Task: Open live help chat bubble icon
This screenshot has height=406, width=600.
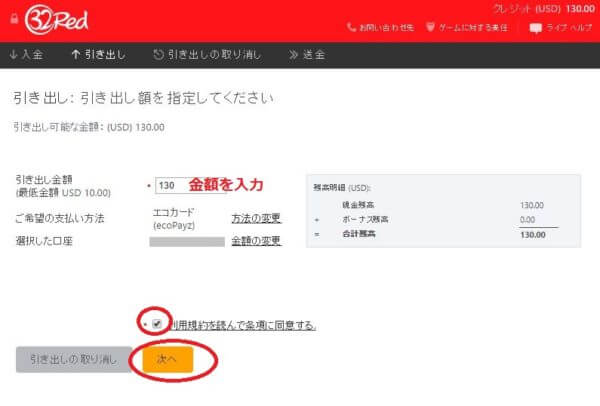Action: 535,27
